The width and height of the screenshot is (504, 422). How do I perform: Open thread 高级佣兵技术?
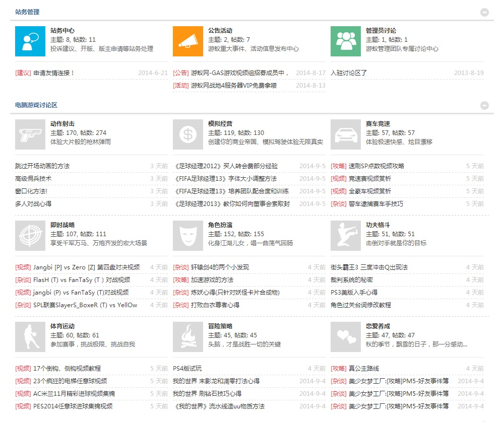click(x=33, y=179)
